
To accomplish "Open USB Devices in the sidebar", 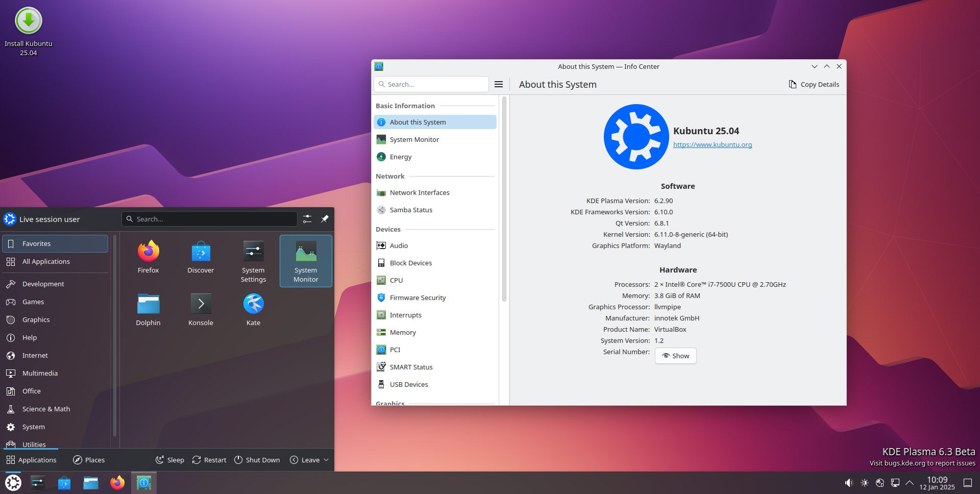I will click(435, 384).
